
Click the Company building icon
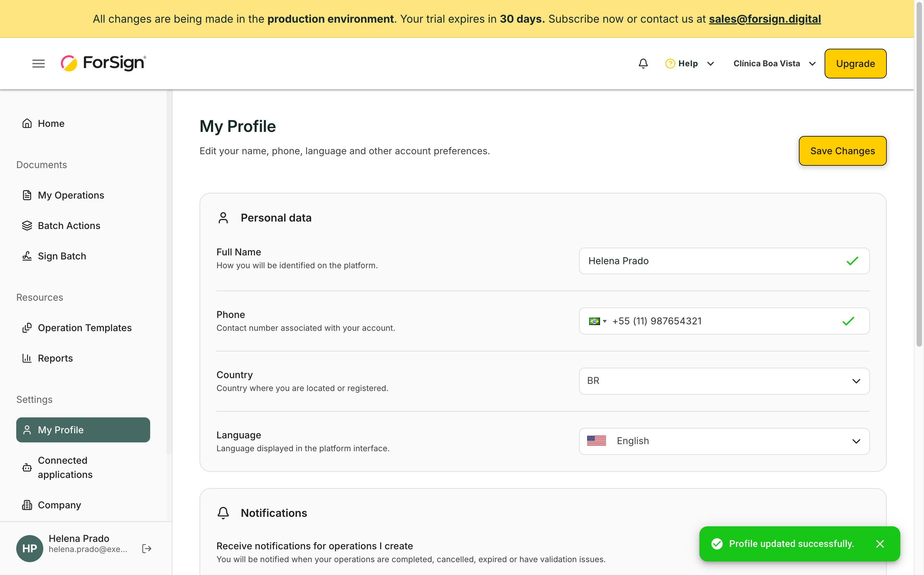pos(27,505)
